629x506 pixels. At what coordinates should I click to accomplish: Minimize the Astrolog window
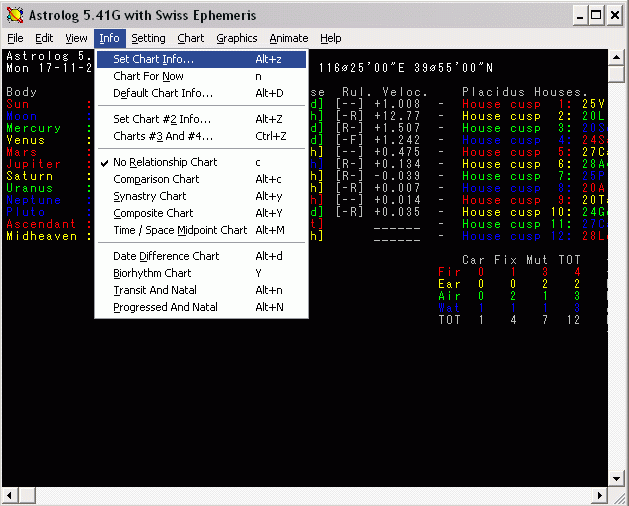(580, 15)
